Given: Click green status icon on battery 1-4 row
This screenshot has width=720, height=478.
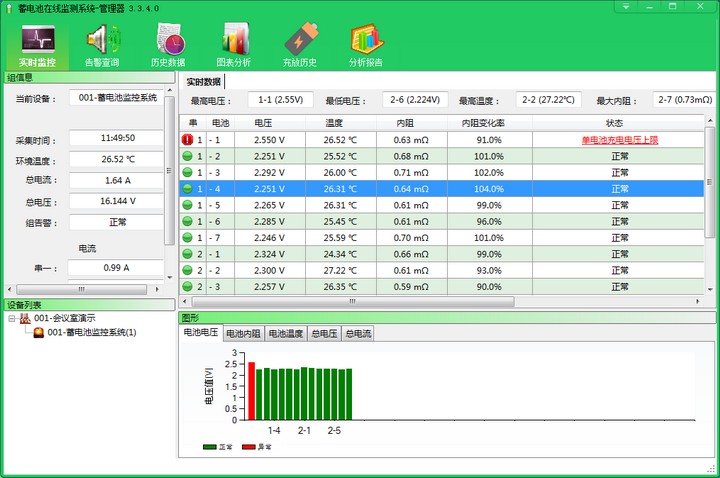Looking at the screenshot, I should click(x=187, y=188).
